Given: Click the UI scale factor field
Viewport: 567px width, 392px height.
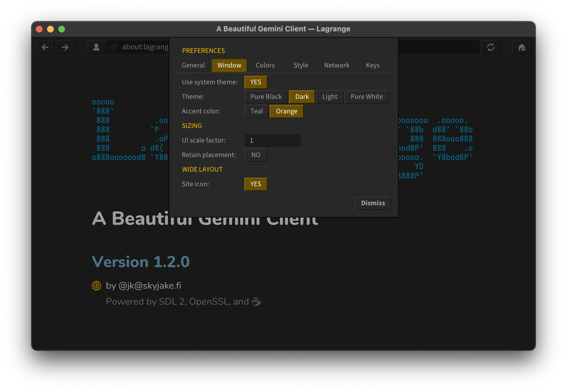Looking at the screenshot, I should point(273,140).
